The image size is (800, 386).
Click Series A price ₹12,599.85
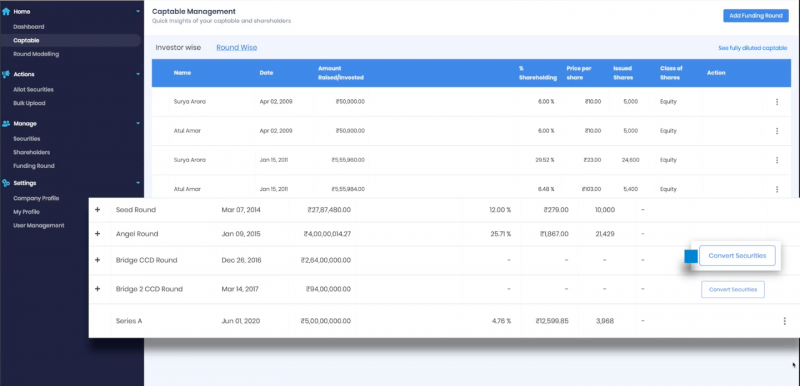coord(552,321)
